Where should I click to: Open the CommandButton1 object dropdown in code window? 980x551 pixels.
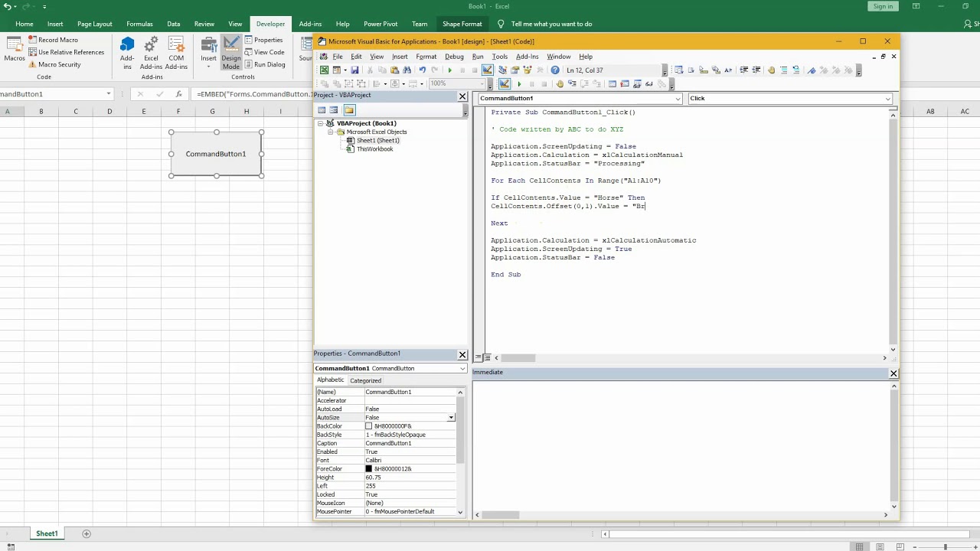678,99
